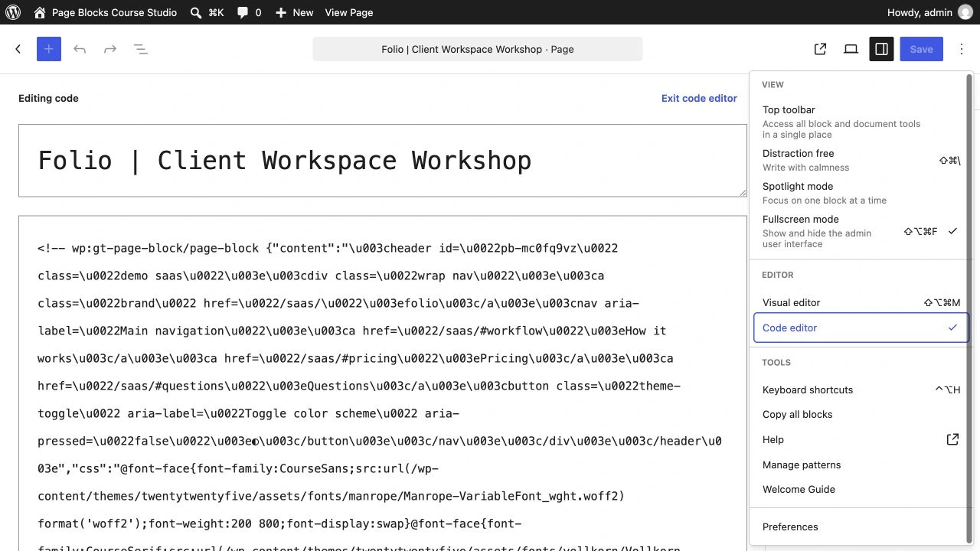Screen dimensions: 980x551
Task: Click the Save button
Action: [x=921, y=49]
